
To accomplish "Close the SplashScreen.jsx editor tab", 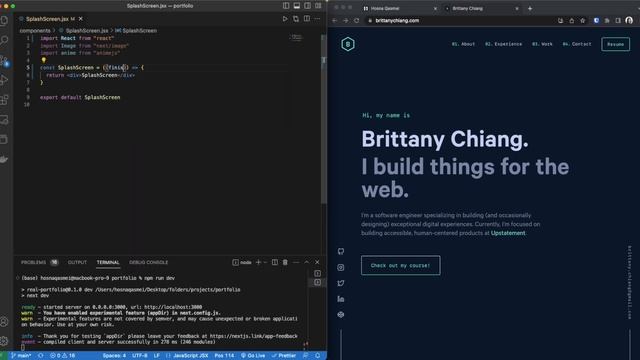I will (x=81, y=19).
